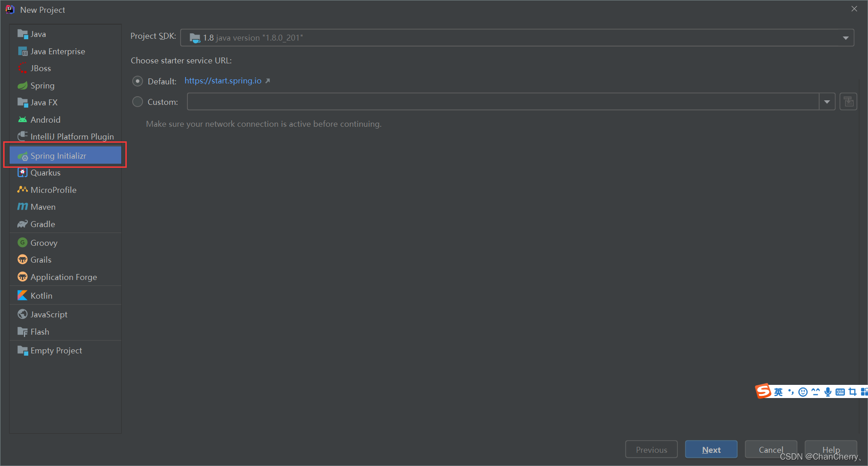Screen dimensions: 868x466
Task: Select the MicroProfile list item text
Action: pyautogui.click(x=53, y=190)
